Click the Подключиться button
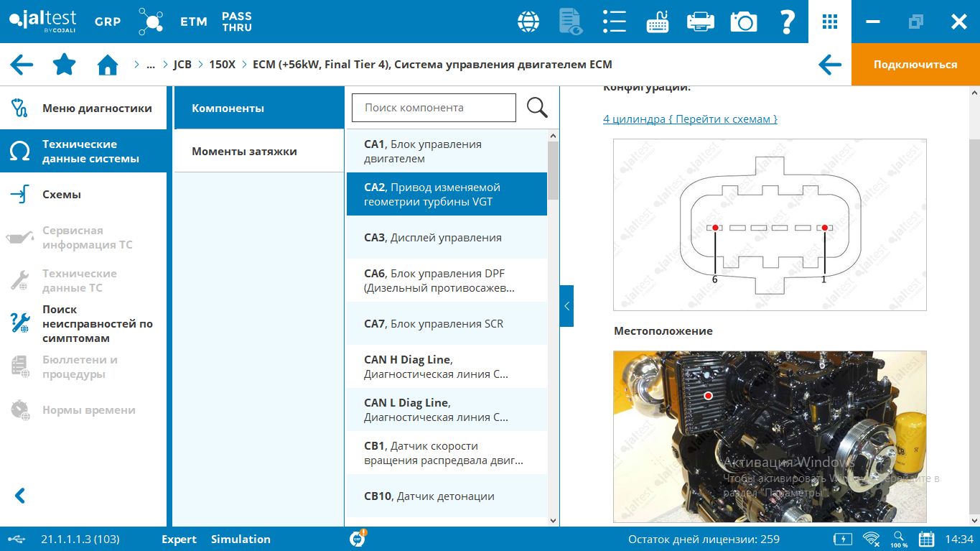Image resolution: width=980 pixels, height=551 pixels. click(915, 65)
